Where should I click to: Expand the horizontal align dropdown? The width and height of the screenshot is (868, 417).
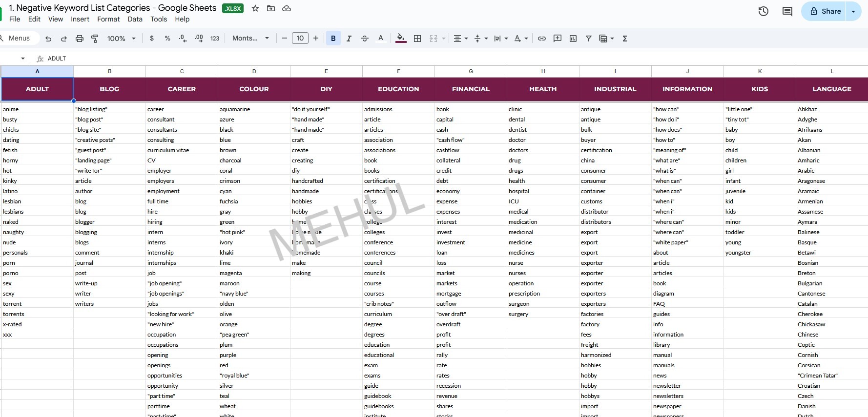(x=460, y=39)
